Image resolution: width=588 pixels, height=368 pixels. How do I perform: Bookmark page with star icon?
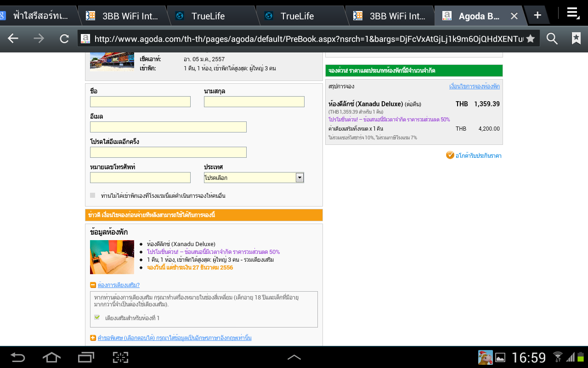(x=530, y=39)
